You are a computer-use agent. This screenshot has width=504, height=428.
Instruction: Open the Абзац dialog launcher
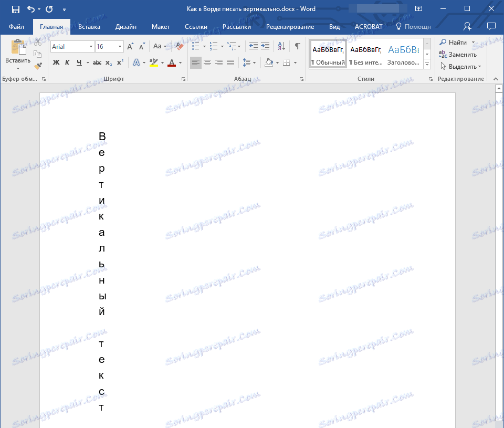pos(301,79)
